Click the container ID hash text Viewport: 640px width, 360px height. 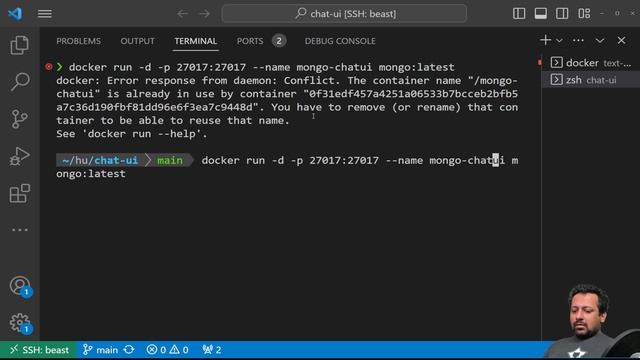click(x=287, y=100)
